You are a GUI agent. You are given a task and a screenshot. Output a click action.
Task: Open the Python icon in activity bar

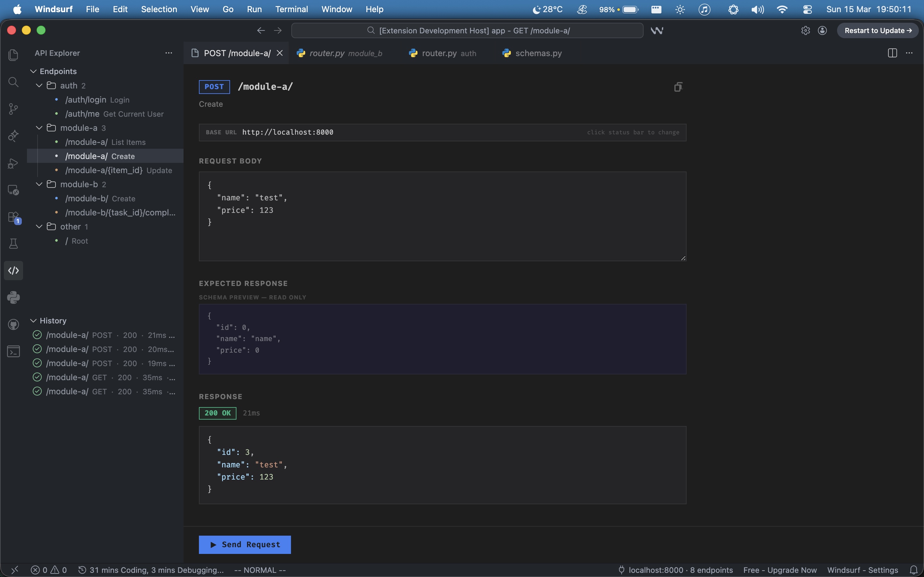[13, 298]
